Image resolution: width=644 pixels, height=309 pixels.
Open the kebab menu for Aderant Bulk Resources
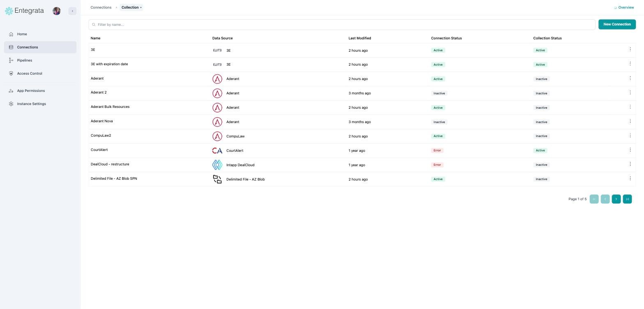(x=630, y=107)
